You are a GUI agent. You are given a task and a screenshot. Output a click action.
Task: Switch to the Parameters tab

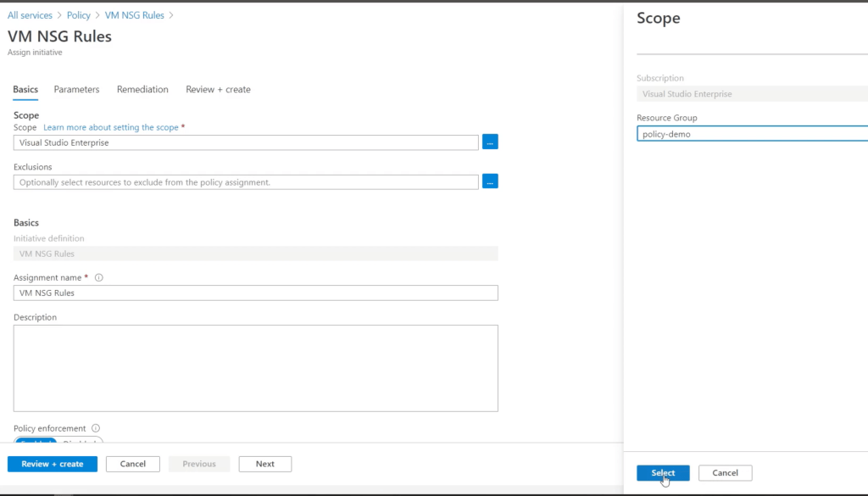pos(76,90)
